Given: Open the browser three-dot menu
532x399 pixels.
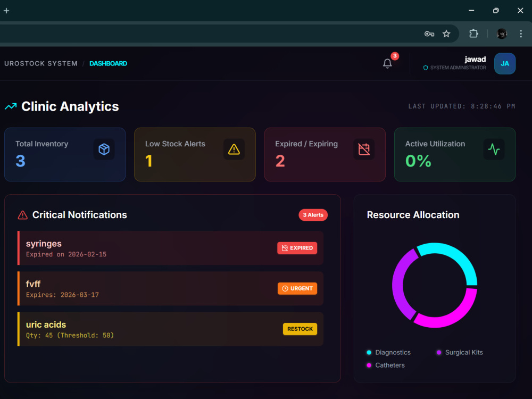Looking at the screenshot, I should (x=521, y=34).
